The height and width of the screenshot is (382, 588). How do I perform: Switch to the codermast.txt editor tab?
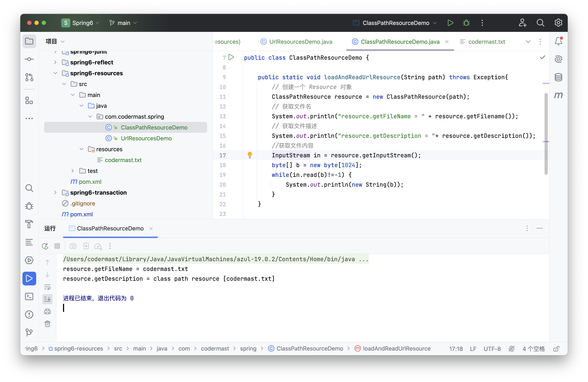click(486, 42)
